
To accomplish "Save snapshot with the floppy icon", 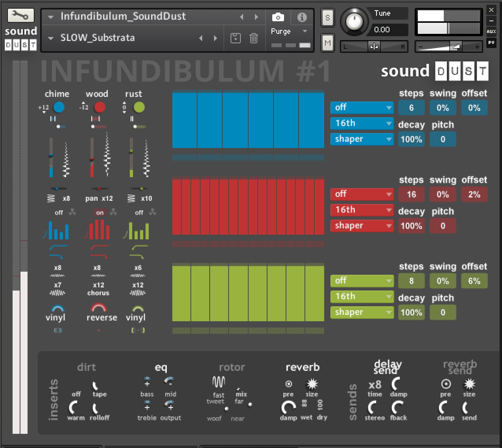I will [x=235, y=38].
